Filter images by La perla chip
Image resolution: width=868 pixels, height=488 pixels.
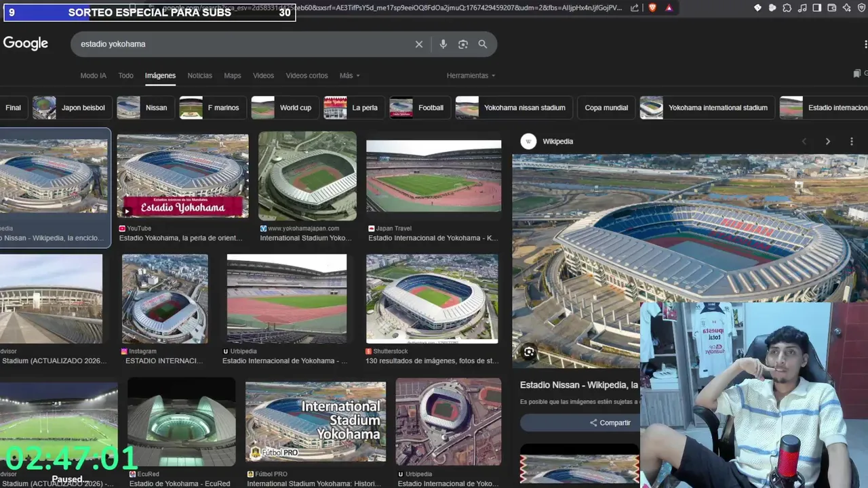click(353, 108)
